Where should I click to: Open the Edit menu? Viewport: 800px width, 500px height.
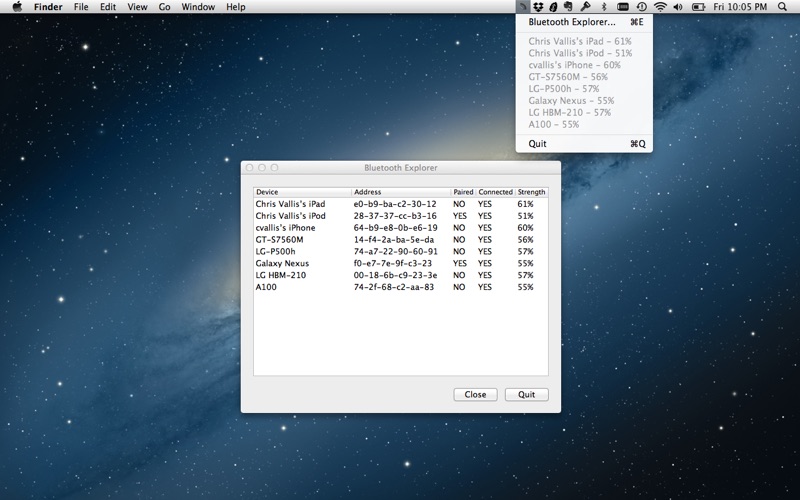(x=108, y=7)
